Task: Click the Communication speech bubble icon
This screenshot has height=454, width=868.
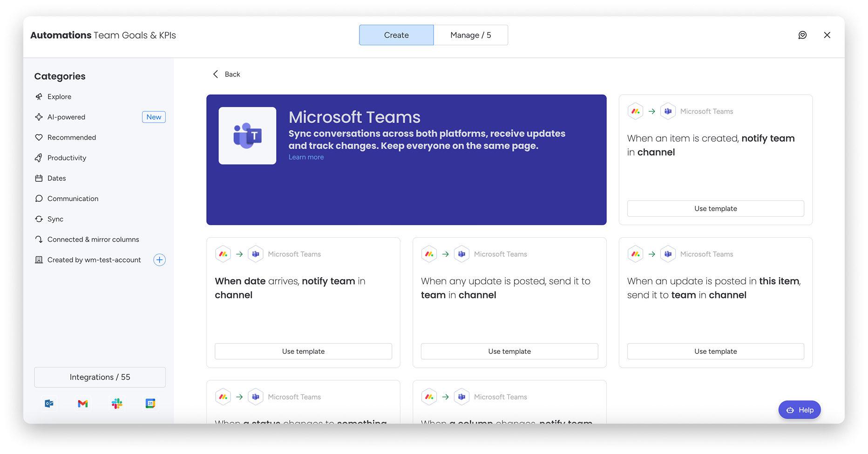Action: (x=39, y=199)
